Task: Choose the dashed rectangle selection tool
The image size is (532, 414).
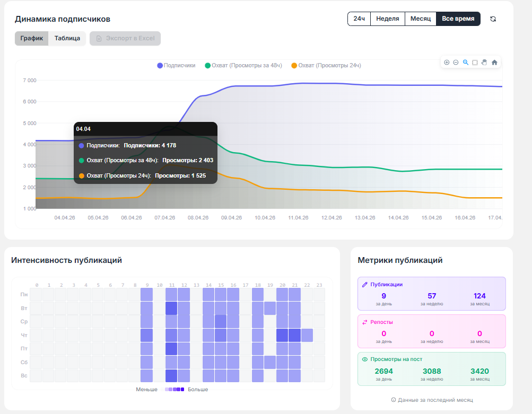Action: 475,63
